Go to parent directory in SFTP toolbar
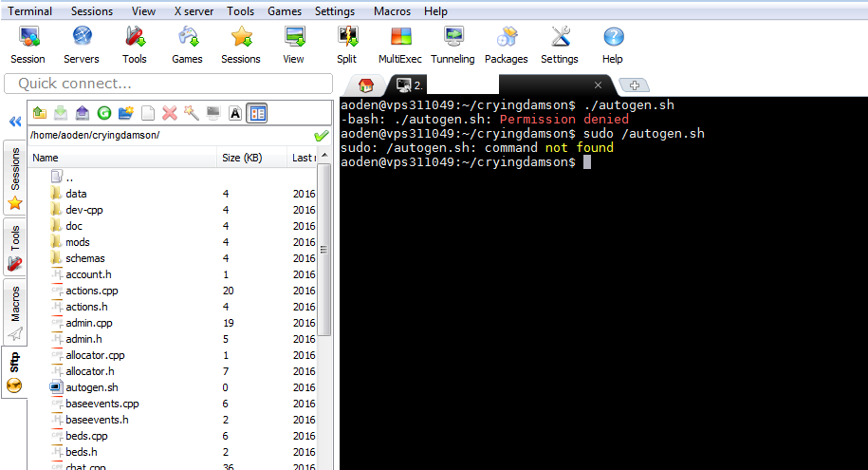 coord(39,113)
